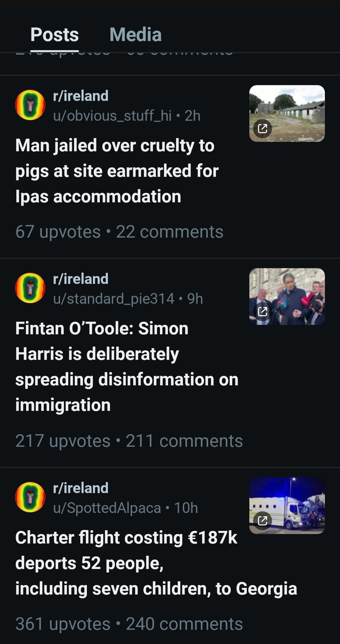Go to r/ireland from the pigs post
Image resolution: width=340 pixels, height=644 pixels.
(x=81, y=96)
